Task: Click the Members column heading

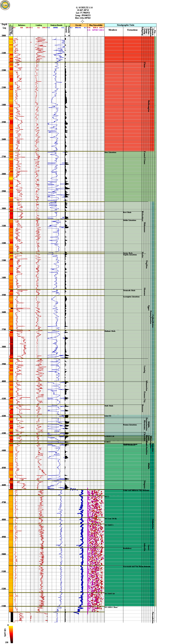Action: [113, 30]
